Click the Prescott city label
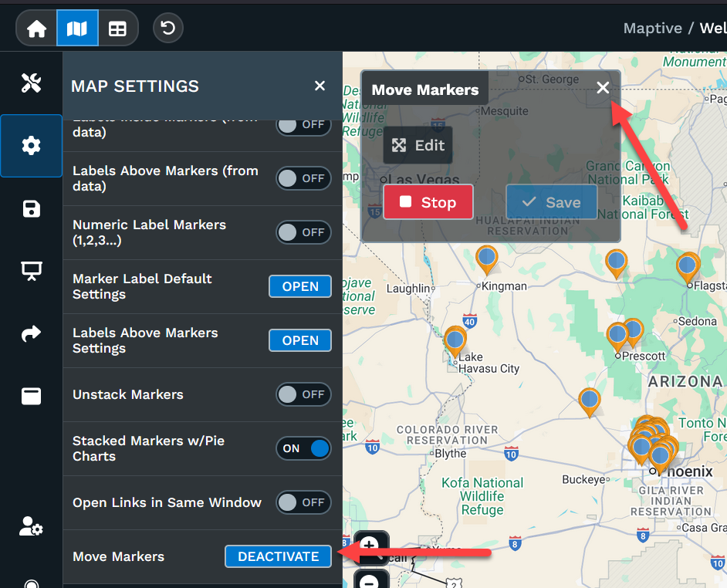727x588 pixels. (643, 357)
